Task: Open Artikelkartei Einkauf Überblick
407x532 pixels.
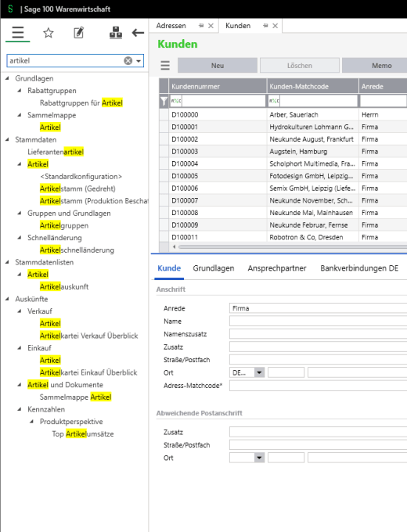Action: pos(88,372)
